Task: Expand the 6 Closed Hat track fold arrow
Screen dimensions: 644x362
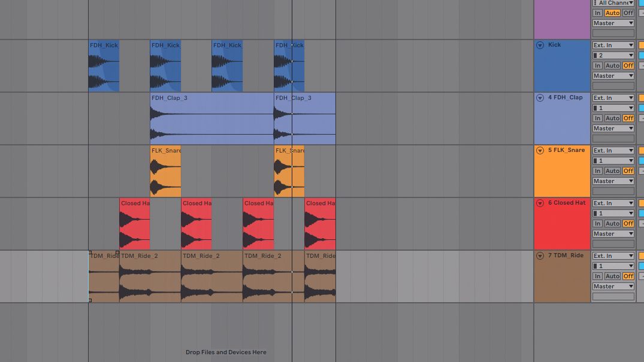Action: tap(540, 203)
